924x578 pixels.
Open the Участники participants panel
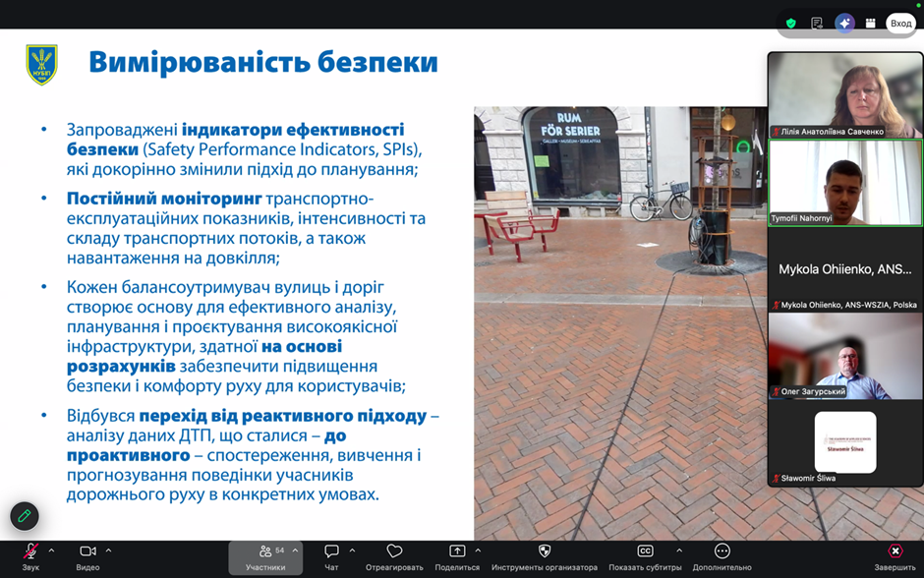coord(265,557)
